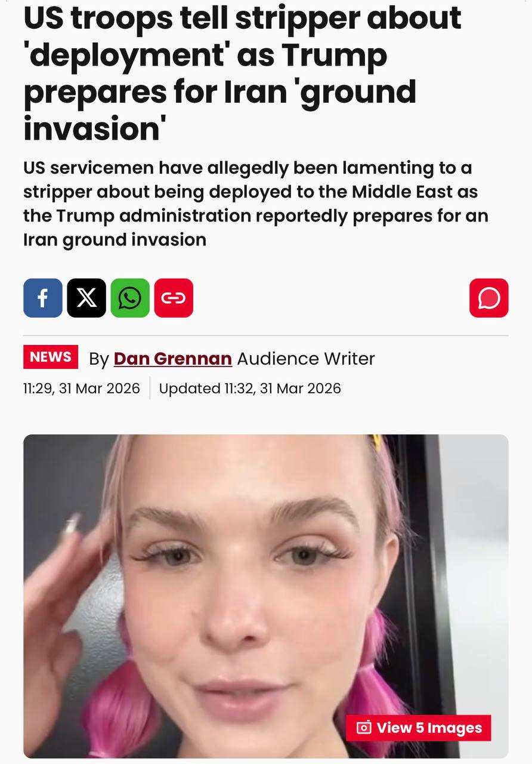Click 'ground invasion' phrase in headline
This screenshot has width=532, height=764.
220,109
